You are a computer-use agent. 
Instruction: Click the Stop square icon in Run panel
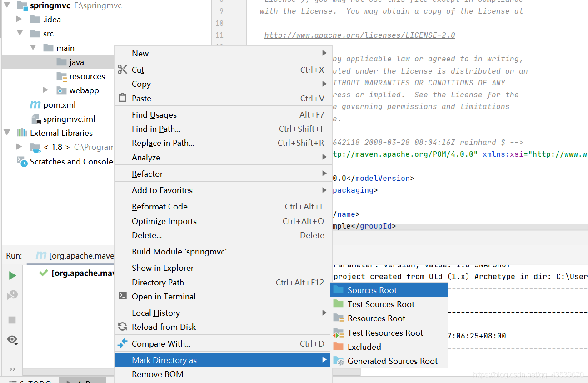[12, 320]
